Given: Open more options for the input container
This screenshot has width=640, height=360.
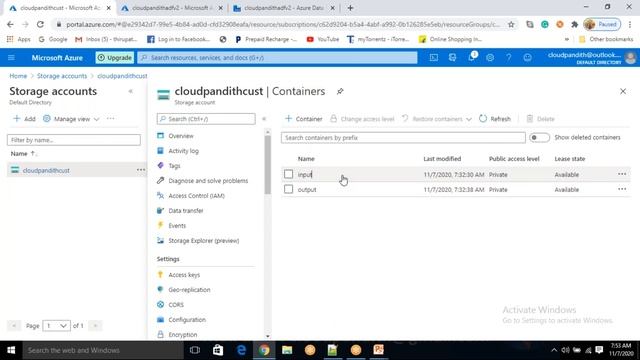Looking at the screenshot, I should tap(622, 174).
